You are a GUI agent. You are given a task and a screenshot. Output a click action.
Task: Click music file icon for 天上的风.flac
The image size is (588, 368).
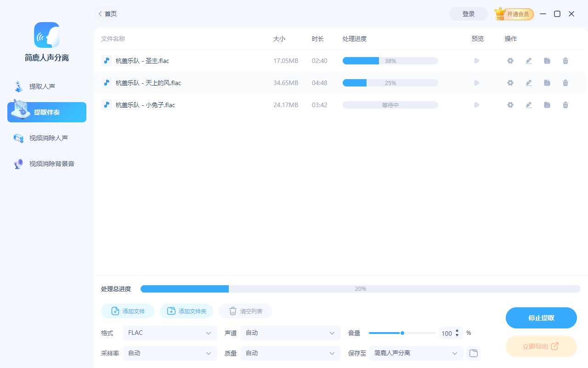(x=107, y=83)
